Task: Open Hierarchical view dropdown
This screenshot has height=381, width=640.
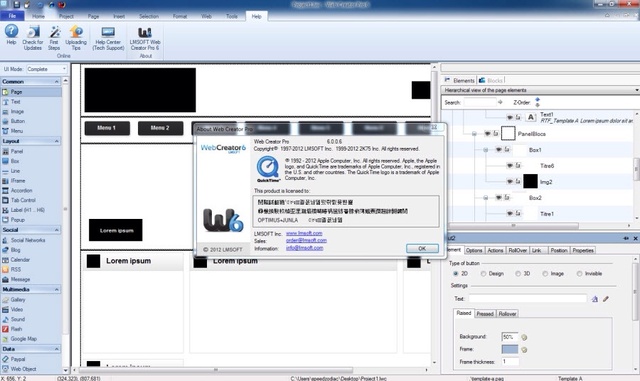Action: pyautogui.click(x=637, y=90)
